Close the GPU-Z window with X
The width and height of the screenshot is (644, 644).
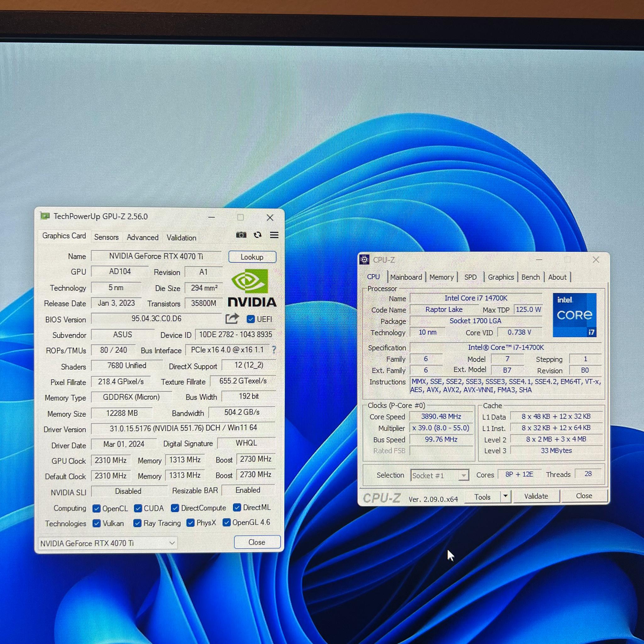(270, 218)
